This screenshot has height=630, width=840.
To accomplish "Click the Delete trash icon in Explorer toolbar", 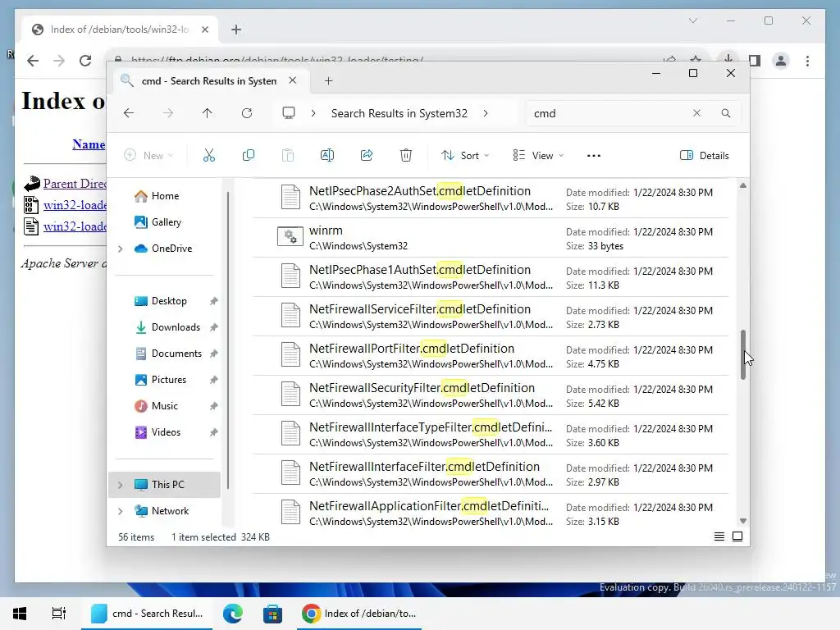I will tap(406, 155).
